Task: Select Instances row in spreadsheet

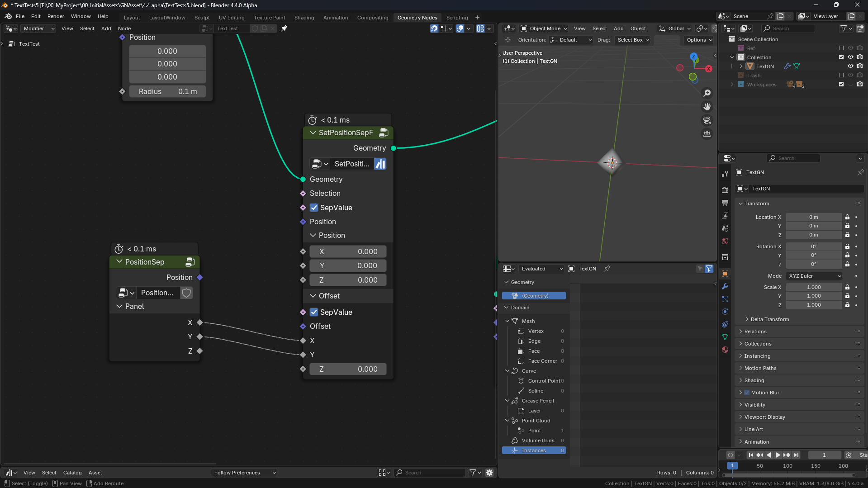Action: click(534, 450)
